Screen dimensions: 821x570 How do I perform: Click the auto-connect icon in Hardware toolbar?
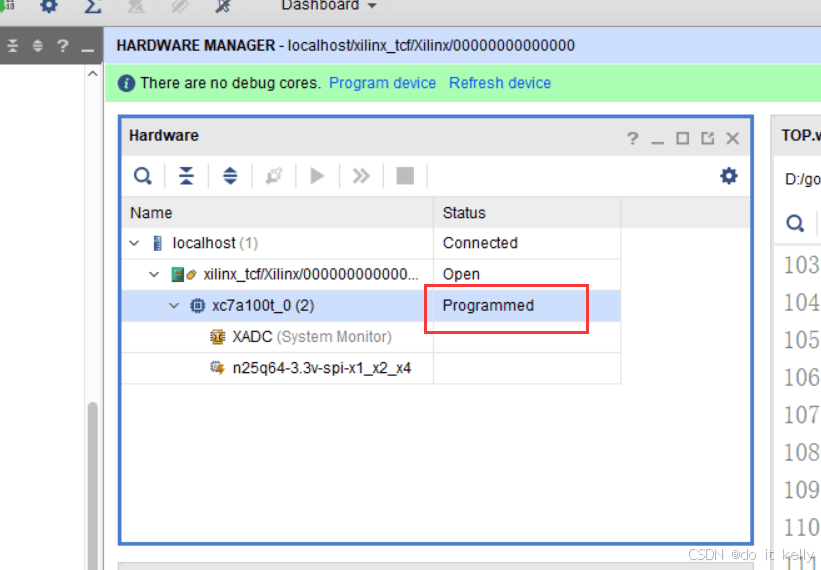click(274, 176)
